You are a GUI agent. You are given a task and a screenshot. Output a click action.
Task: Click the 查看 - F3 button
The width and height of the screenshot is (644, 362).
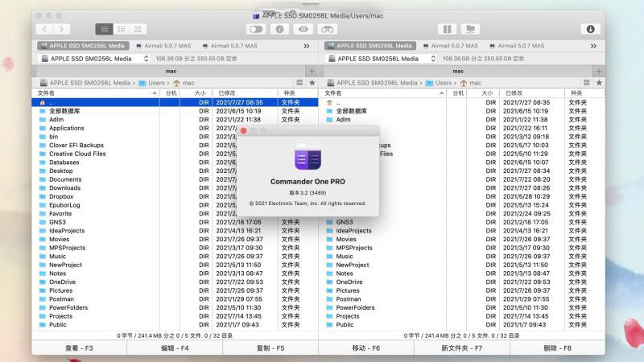coord(79,348)
